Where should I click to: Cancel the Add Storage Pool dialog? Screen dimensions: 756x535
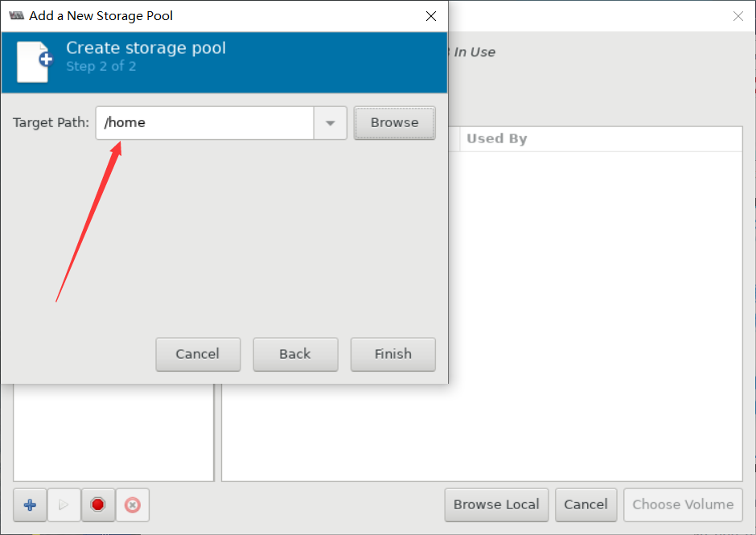click(198, 354)
